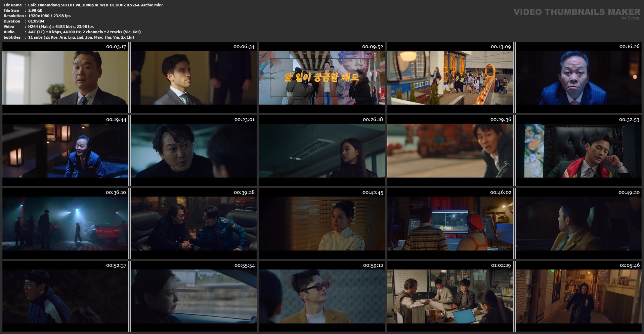
Task: Select the frame timestamped 01:05:46
Action: point(578,296)
